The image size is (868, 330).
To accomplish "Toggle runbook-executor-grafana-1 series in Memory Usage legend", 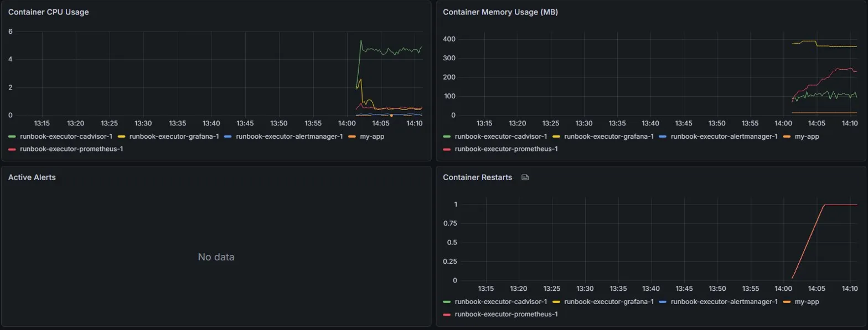I will pyautogui.click(x=609, y=136).
